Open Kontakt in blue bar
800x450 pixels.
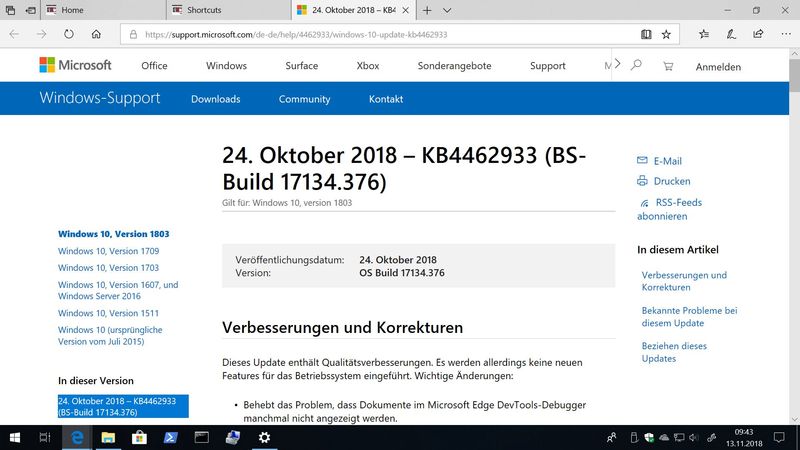click(x=386, y=99)
